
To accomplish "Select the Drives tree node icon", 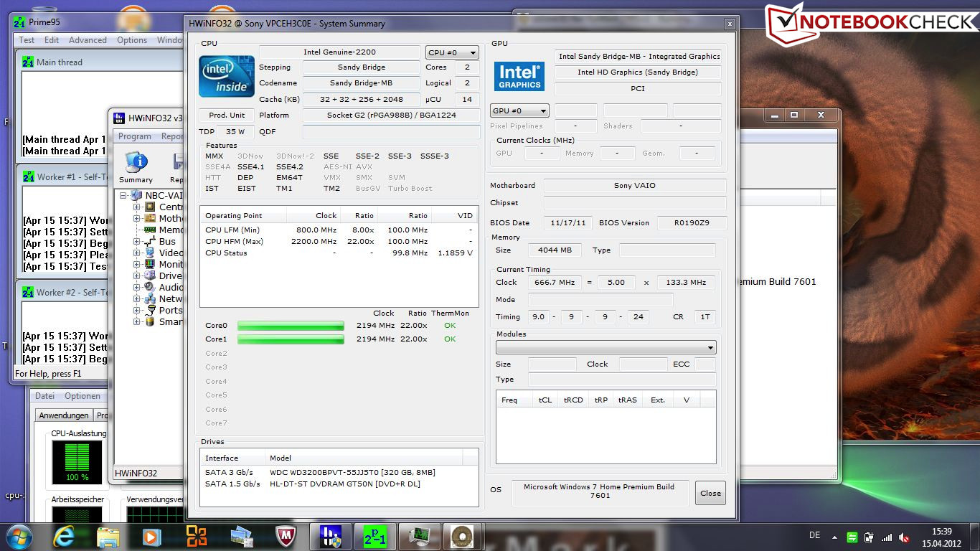I will click(150, 275).
